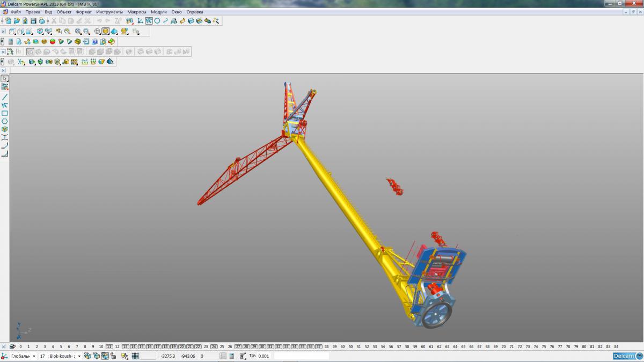Click the New model icon
Screen dimensions: 644x362
click(8, 21)
